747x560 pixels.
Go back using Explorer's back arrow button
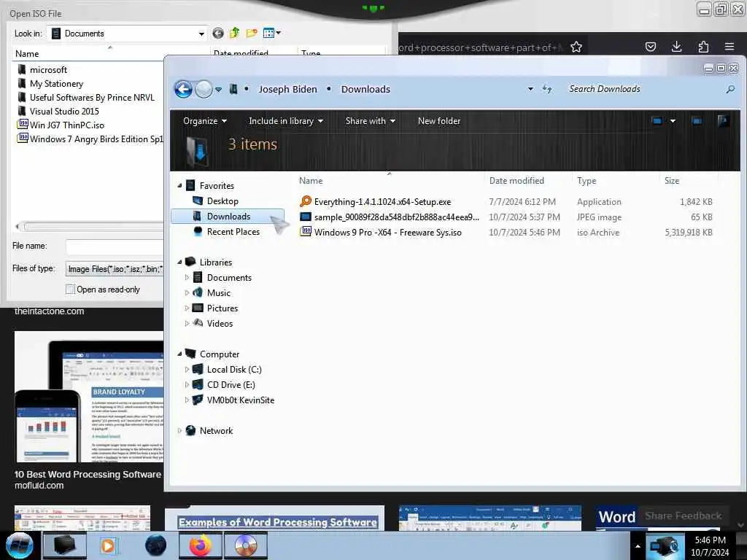click(183, 89)
